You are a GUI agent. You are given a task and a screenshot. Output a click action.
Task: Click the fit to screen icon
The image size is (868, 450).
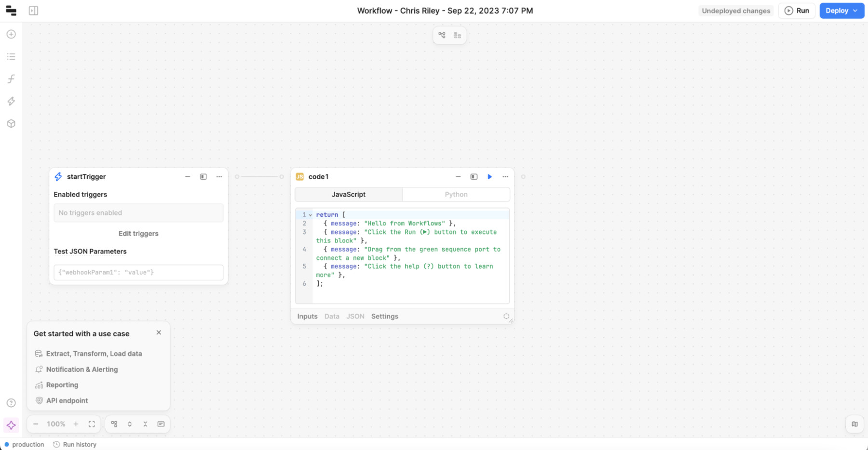92,424
